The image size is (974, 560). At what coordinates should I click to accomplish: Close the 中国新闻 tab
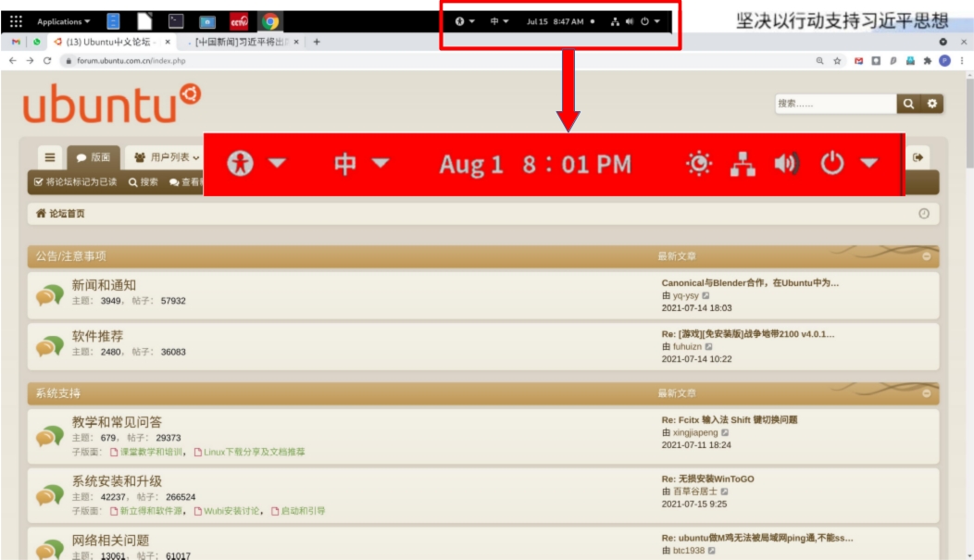(x=296, y=43)
